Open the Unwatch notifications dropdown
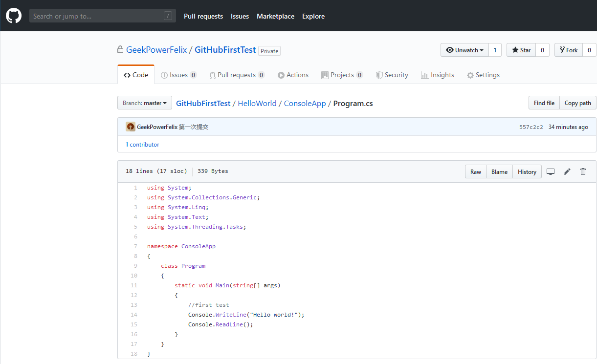The image size is (597, 364). click(464, 50)
